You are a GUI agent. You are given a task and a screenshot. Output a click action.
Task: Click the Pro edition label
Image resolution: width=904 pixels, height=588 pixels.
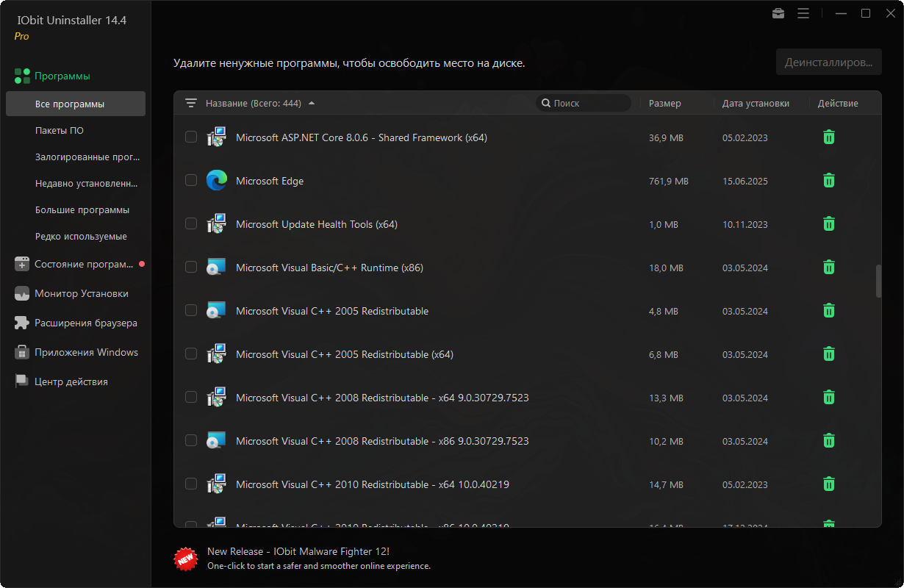click(x=21, y=36)
